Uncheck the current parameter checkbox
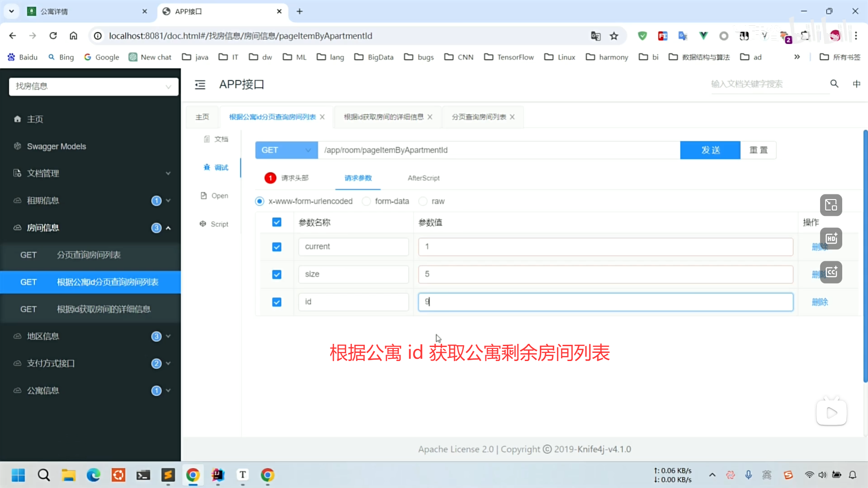 point(277,247)
